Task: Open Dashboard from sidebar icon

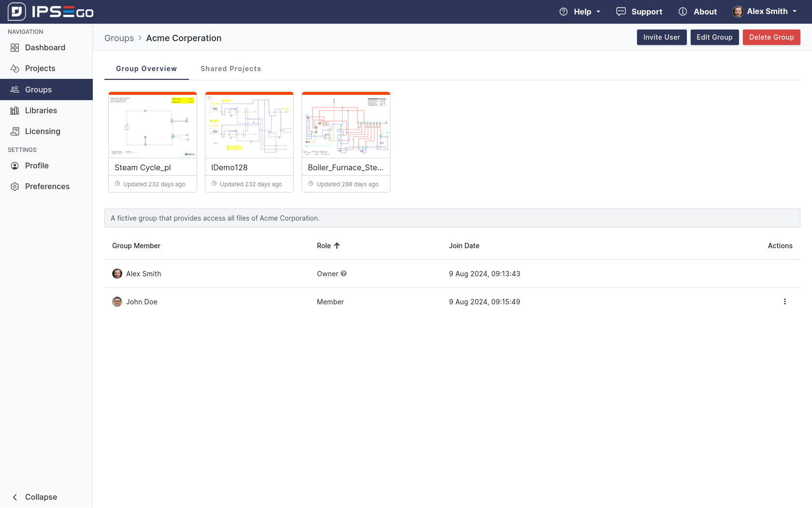Action: [x=15, y=47]
